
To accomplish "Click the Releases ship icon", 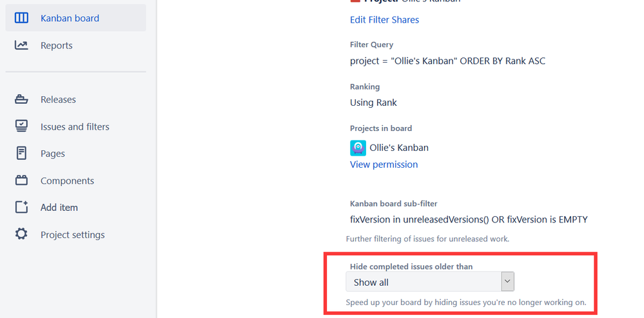I will [21, 99].
